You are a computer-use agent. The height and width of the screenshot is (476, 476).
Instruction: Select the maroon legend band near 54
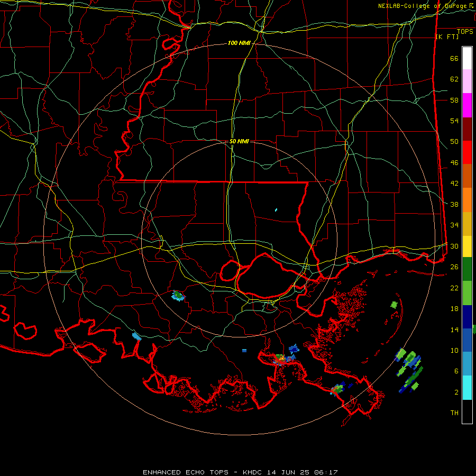click(x=467, y=129)
